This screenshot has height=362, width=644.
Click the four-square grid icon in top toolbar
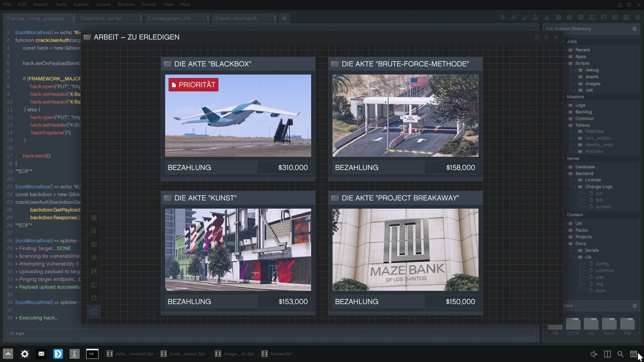(x=626, y=17)
